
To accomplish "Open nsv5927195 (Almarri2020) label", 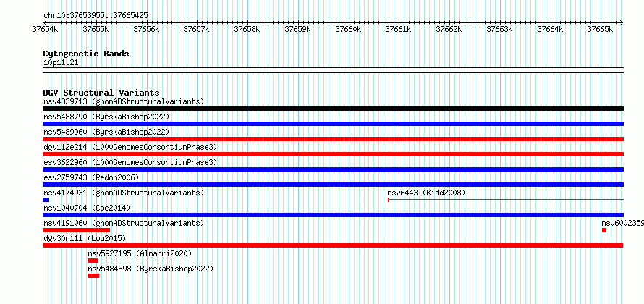I will point(140,253).
